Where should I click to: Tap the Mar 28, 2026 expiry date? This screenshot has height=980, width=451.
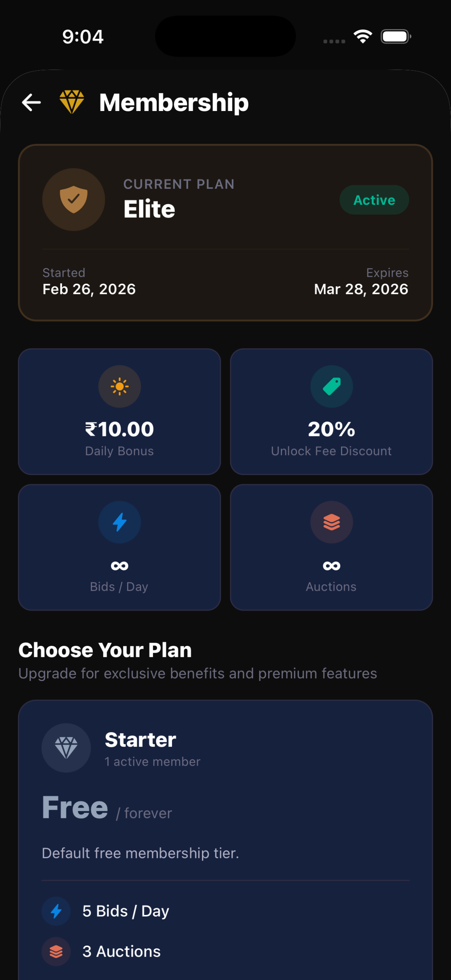[361, 289]
